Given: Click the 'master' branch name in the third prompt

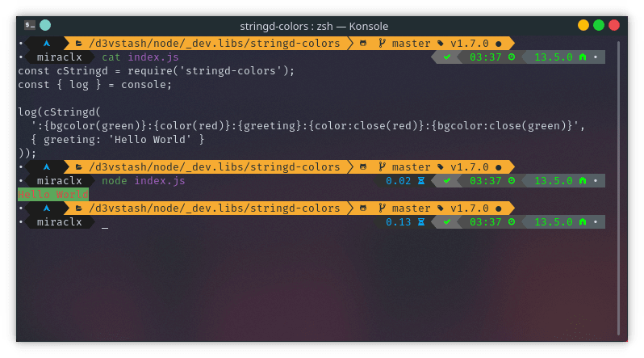Looking at the screenshot, I should 411,208.
